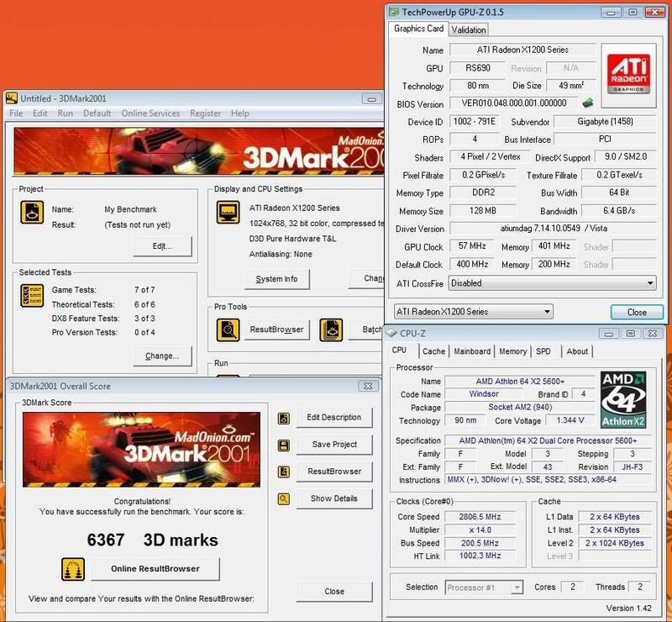
Task: Open the ATI CrossFire dropdown in GPU-Z
Action: pos(553,283)
